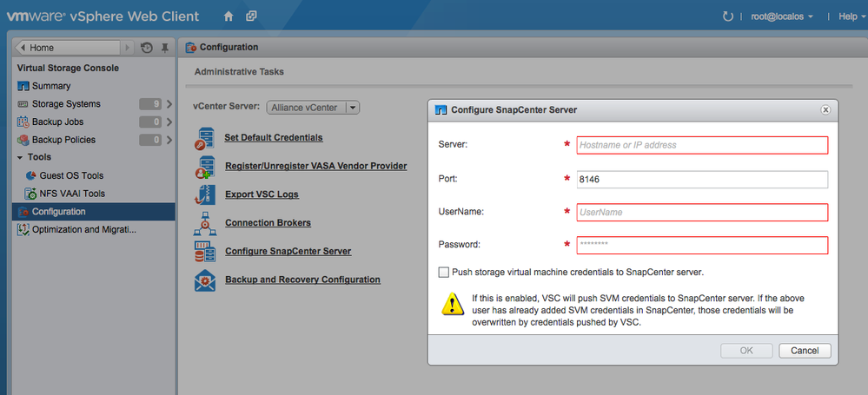Viewport: 868px width, 395px height.
Task: Open Guest OS Tools item
Action: pyautogui.click(x=71, y=175)
